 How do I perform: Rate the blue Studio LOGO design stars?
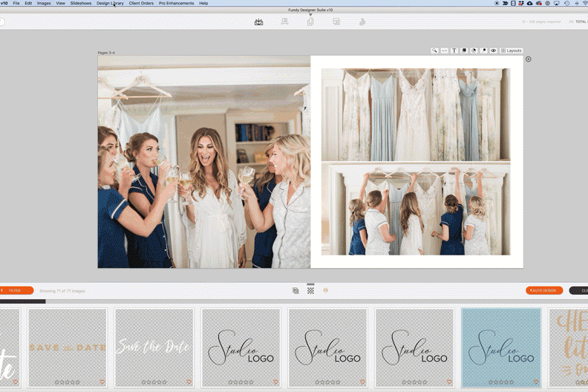(x=501, y=382)
